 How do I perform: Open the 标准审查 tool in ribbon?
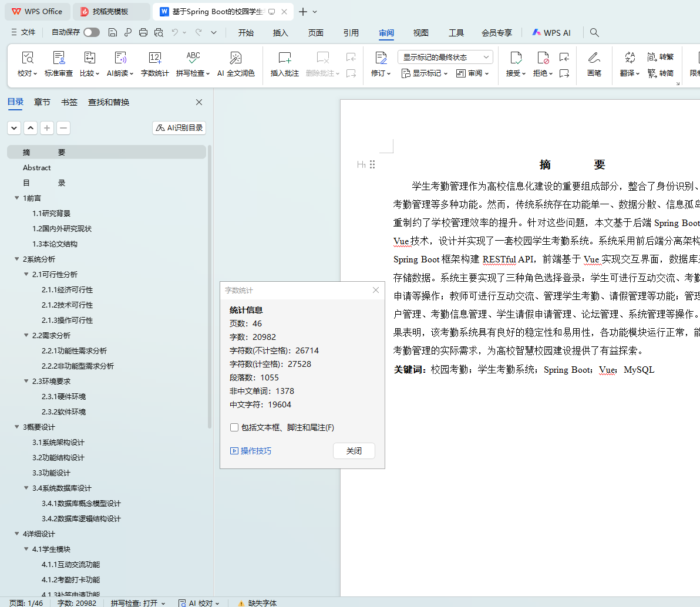tap(59, 63)
